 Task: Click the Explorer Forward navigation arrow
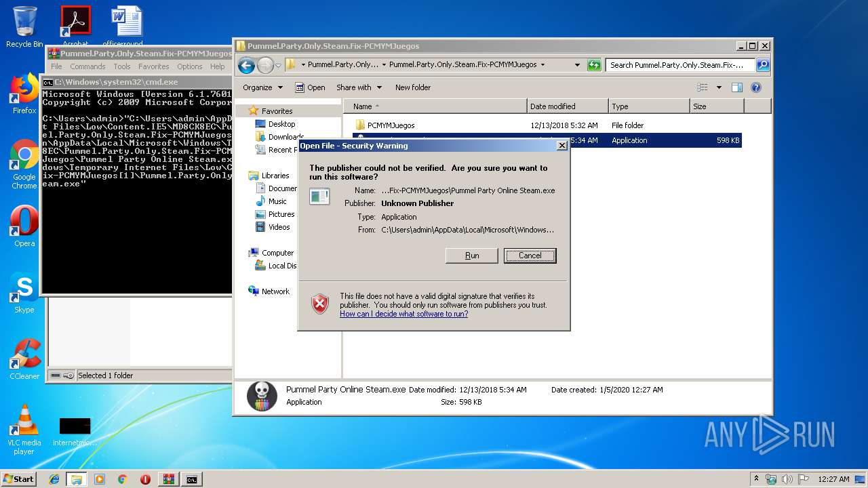265,65
